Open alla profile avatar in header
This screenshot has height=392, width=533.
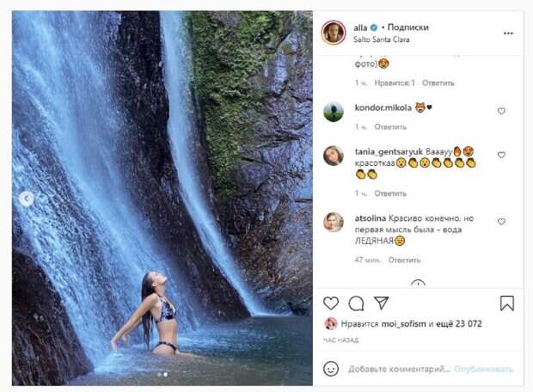pyautogui.click(x=333, y=33)
